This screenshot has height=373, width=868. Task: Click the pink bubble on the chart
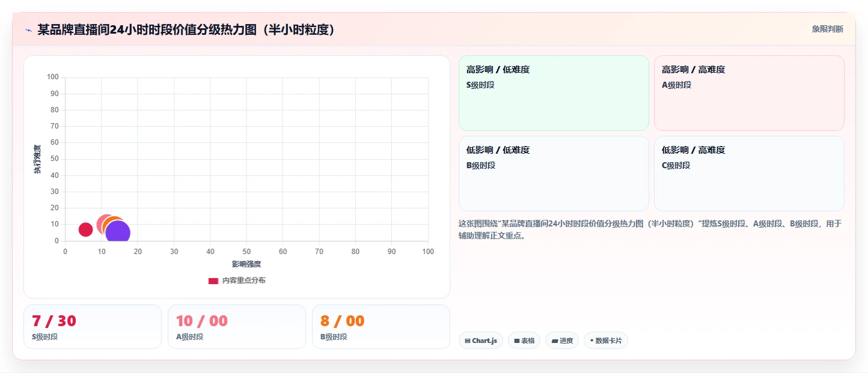[104, 224]
